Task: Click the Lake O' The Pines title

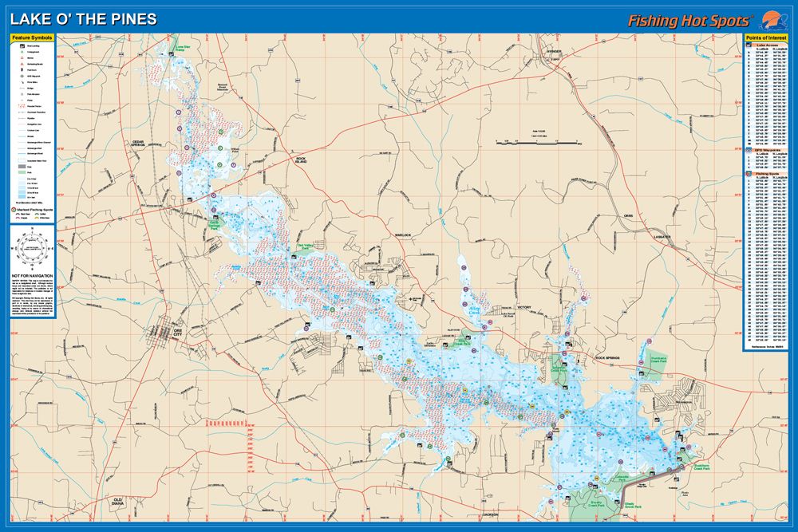Action: pos(84,19)
